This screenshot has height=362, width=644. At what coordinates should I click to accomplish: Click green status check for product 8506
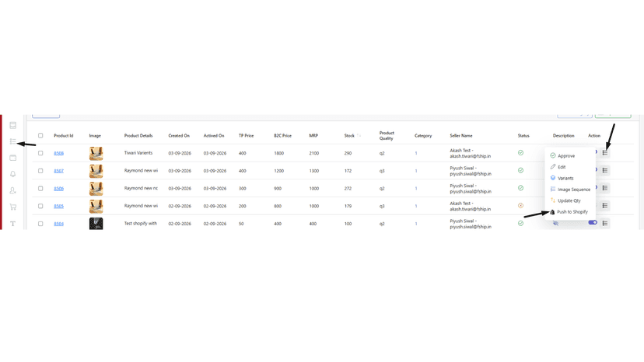click(520, 188)
